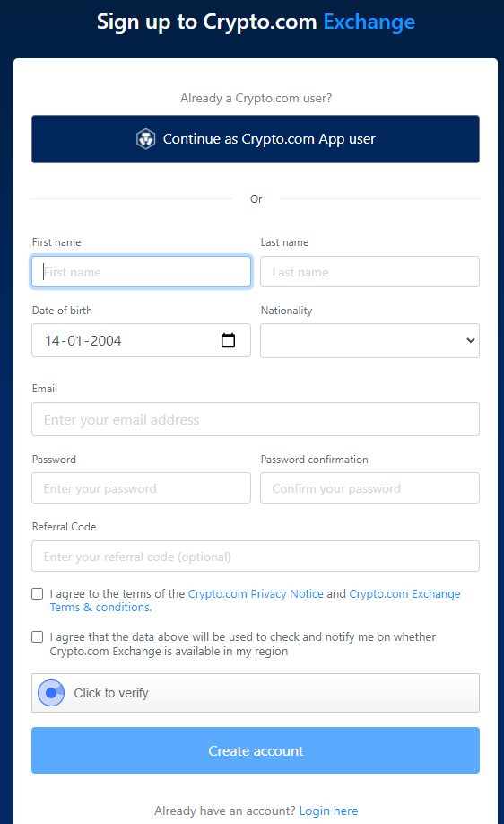Click the Crypto.com lion logo icon
The height and width of the screenshot is (824, 504).
click(x=145, y=139)
